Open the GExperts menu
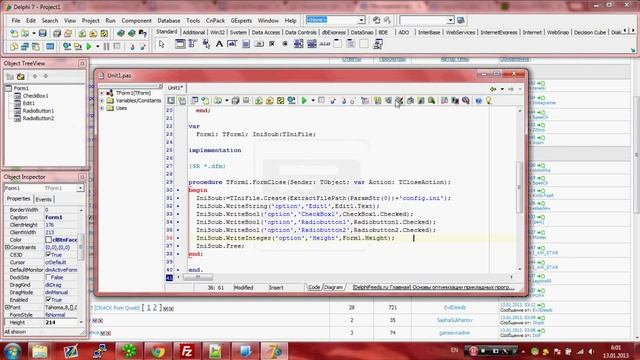Viewport: 640px width, 360px height. click(x=241, y=20)
